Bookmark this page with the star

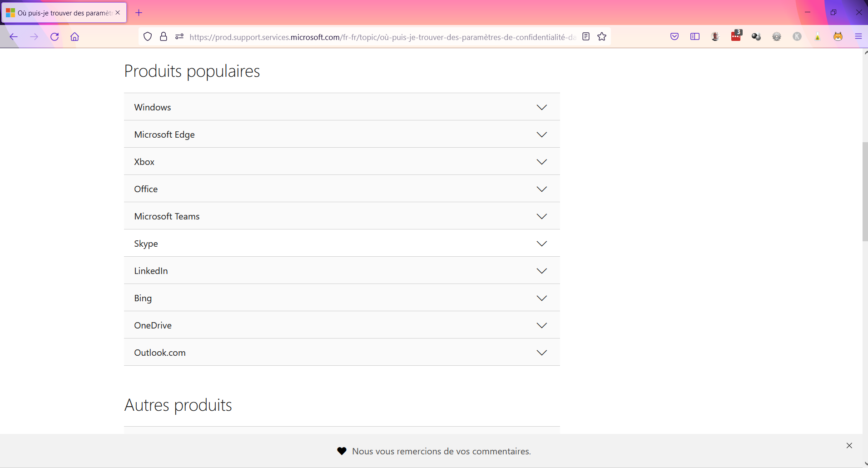(x=602, y=37)
